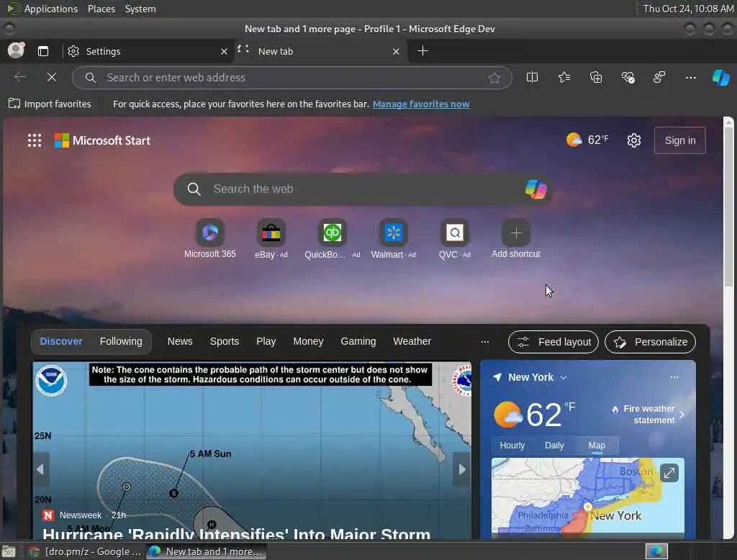
Task: Click the Sign in button
Action: (679, 140)
